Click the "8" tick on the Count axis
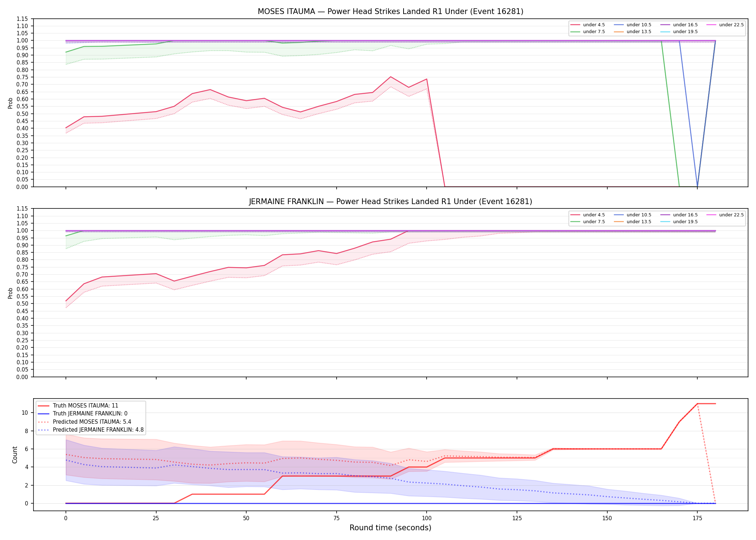 pos(26,431)
